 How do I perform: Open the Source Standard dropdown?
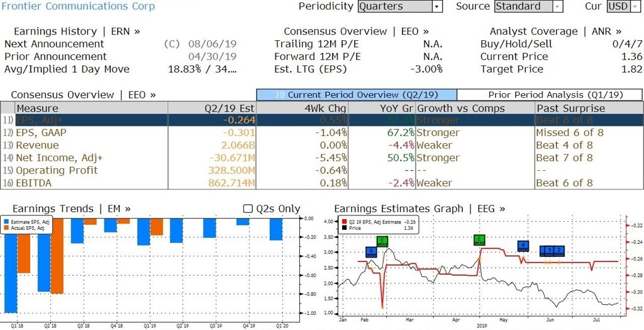[x=528, y=6]
